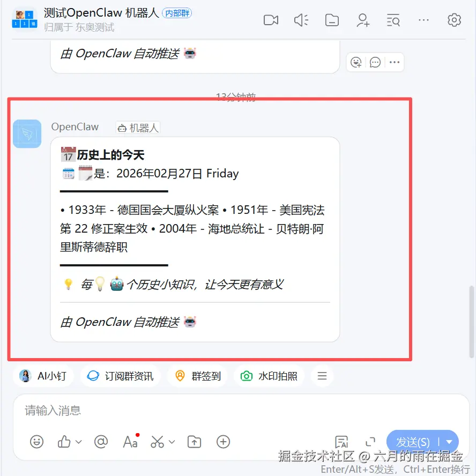Screen dimensions: 476x476
Task: Add an emoji reaction to the message
Action: [356, 62]
